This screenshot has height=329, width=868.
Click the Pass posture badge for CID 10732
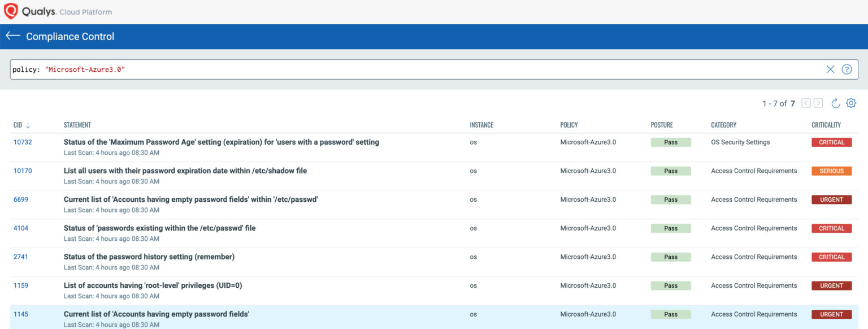[671, 142]
